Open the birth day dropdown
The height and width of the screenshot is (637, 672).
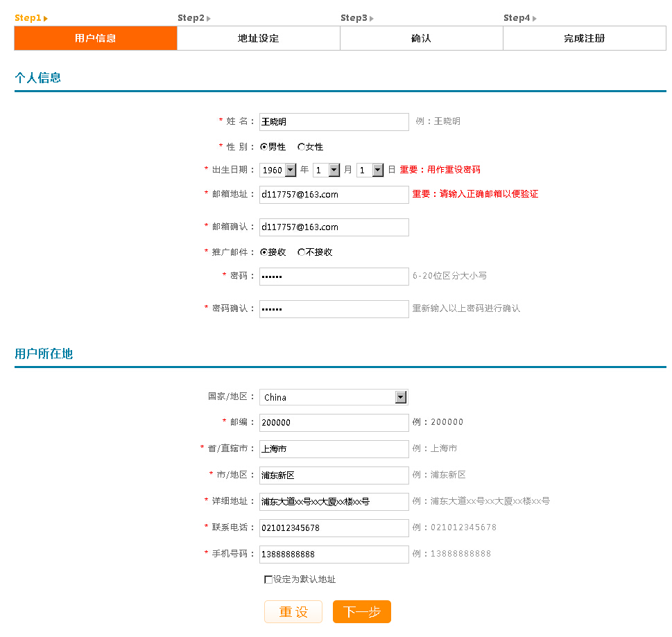379,170
